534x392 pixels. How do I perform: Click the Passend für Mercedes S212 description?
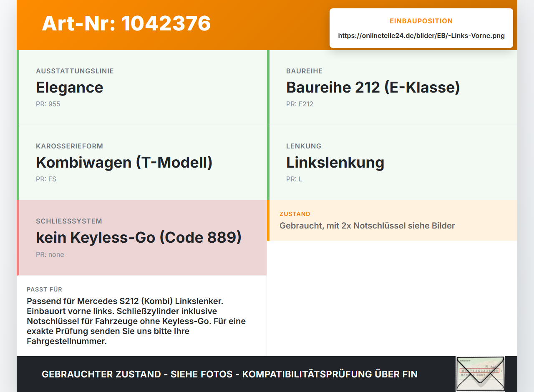pos(137,321)
